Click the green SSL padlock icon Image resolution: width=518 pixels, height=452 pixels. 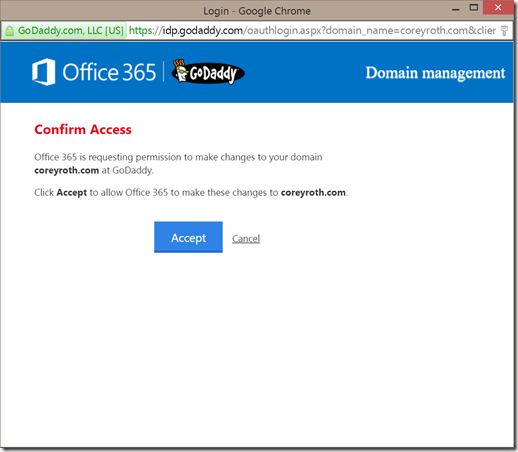10,31
